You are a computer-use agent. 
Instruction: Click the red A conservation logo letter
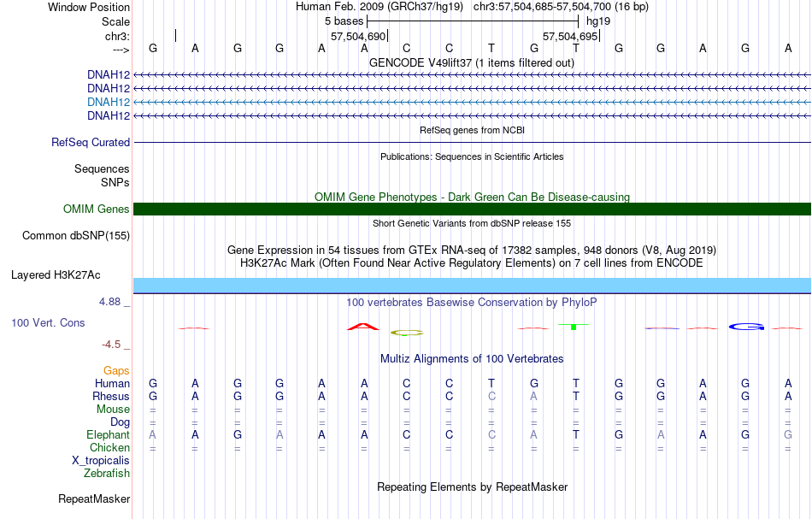pyautogui.click(x=363, y=327)
